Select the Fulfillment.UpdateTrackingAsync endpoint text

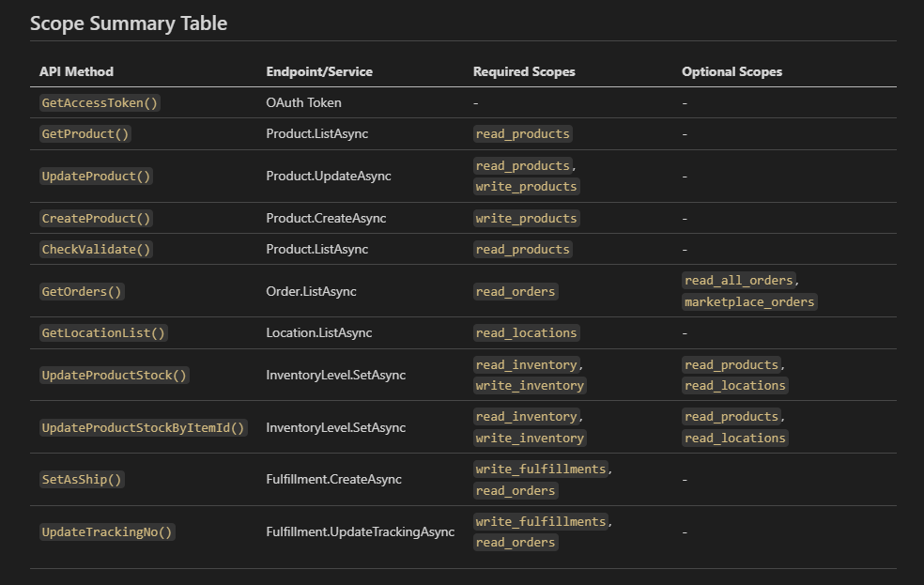360,531
